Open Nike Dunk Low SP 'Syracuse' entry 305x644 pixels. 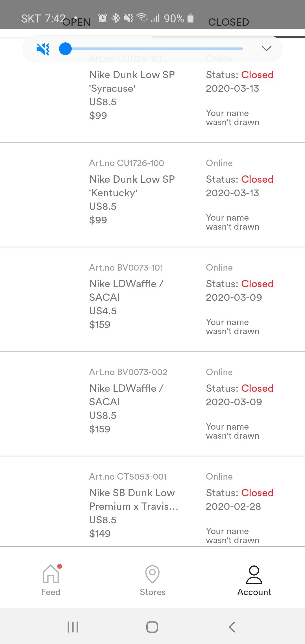[132, 81]
